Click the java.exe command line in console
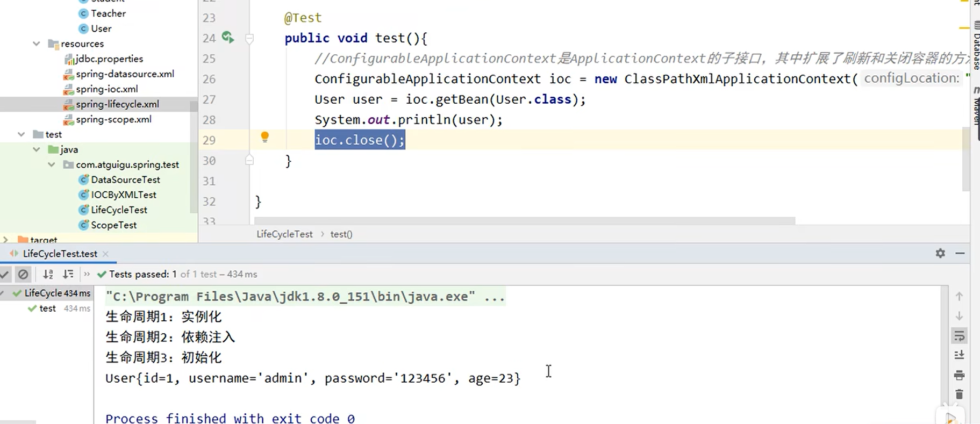This screenshot has height=424, width=980. pos(305,297)
